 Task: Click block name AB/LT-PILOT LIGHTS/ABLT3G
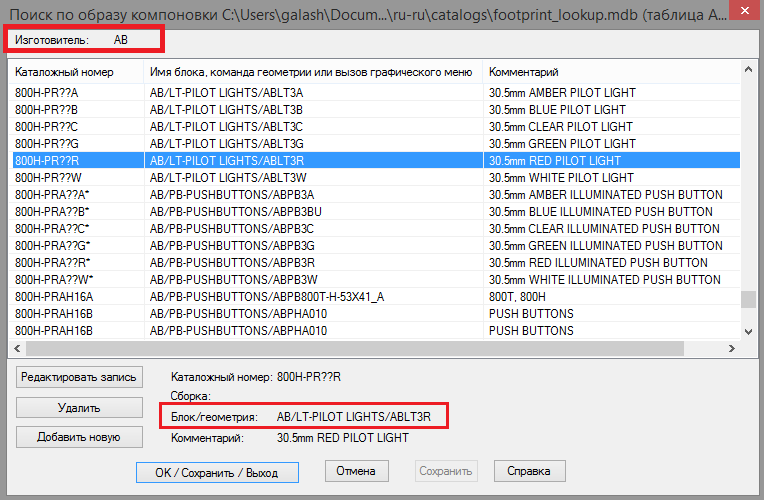pos(227,144)
